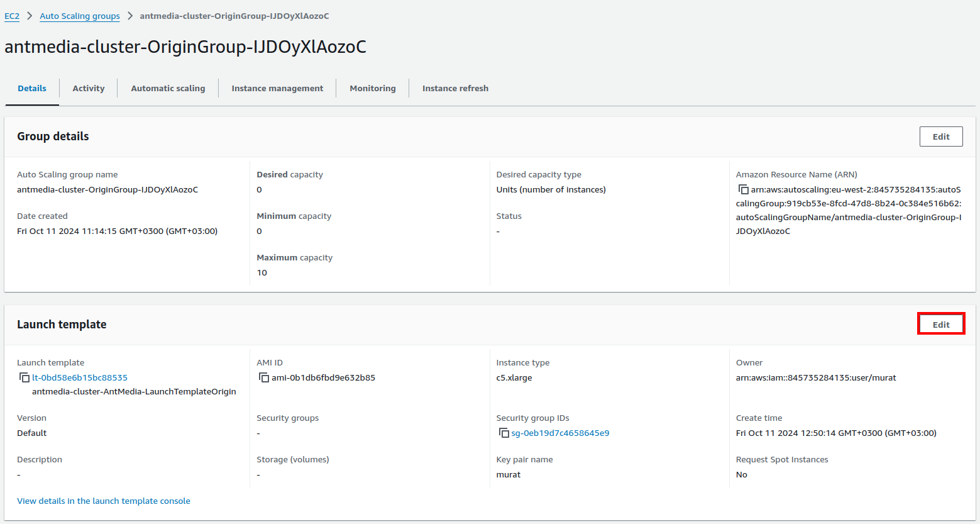Select the launch template create time value

836,433
